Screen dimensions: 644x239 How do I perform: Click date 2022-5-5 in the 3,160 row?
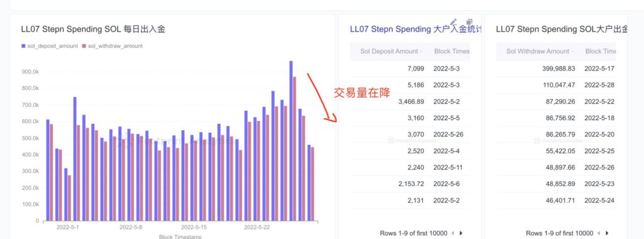point(447,118)
